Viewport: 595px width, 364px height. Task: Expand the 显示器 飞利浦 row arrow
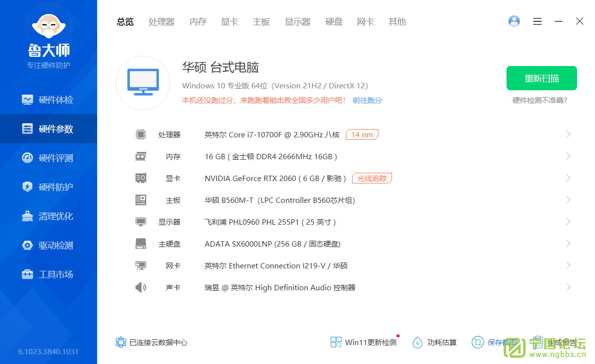(568, 222)
